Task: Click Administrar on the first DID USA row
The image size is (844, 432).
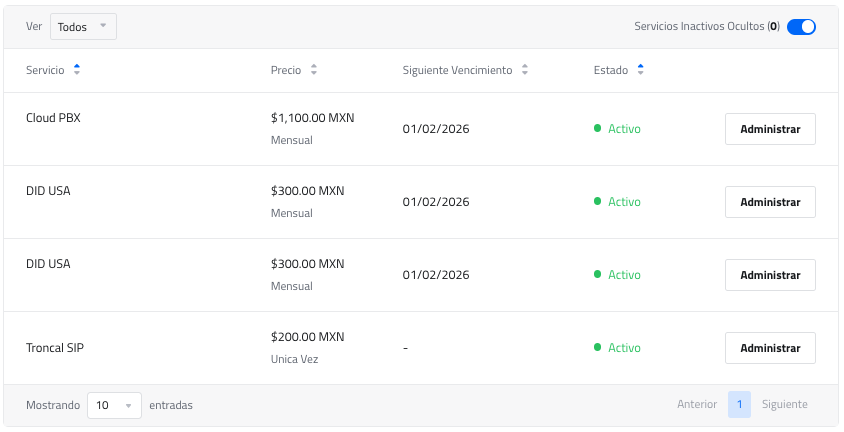Action: pos(769,202)
